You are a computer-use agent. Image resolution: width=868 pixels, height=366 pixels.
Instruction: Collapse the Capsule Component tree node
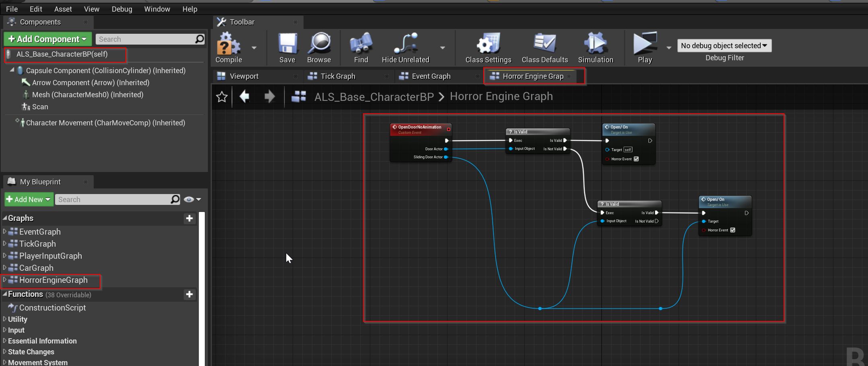pos(12,70)
